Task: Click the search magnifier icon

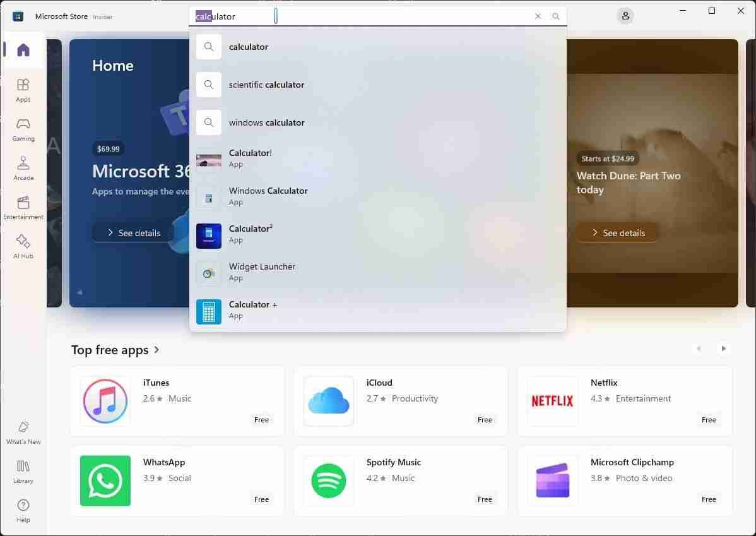Action: [x=555, y=16]
